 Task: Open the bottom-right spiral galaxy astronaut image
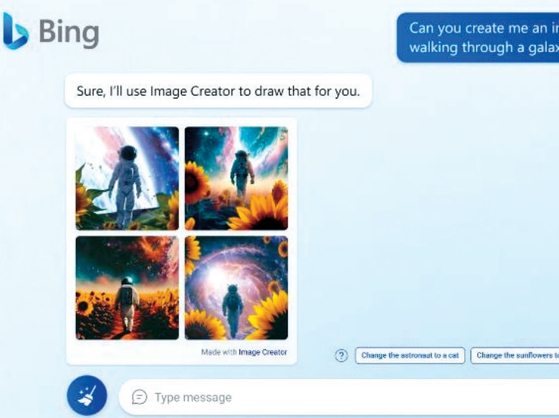point(236,288)
